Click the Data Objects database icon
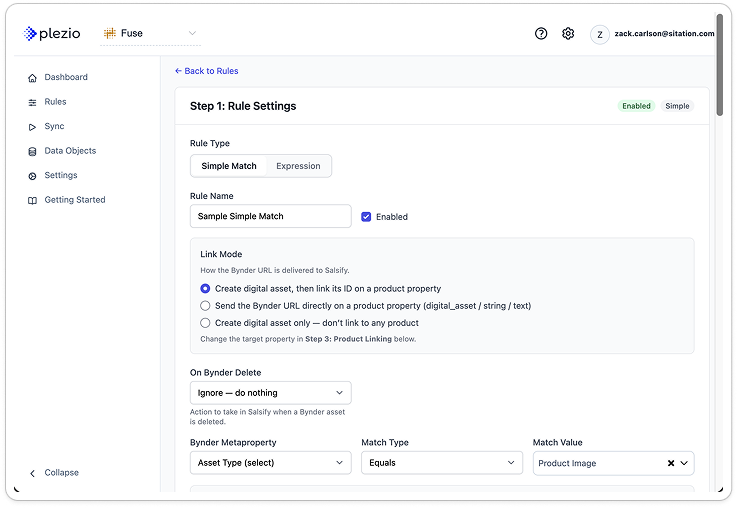 tap(32, 151)
